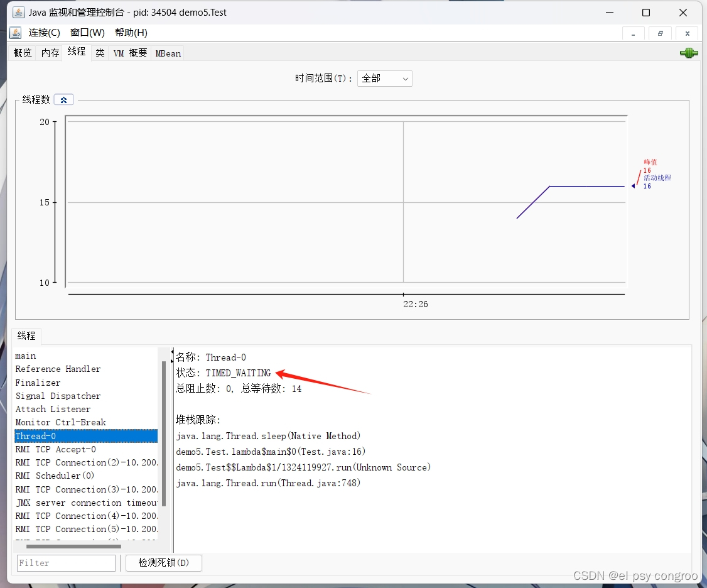Switch to the 概览 tab

tap(23, 53)
